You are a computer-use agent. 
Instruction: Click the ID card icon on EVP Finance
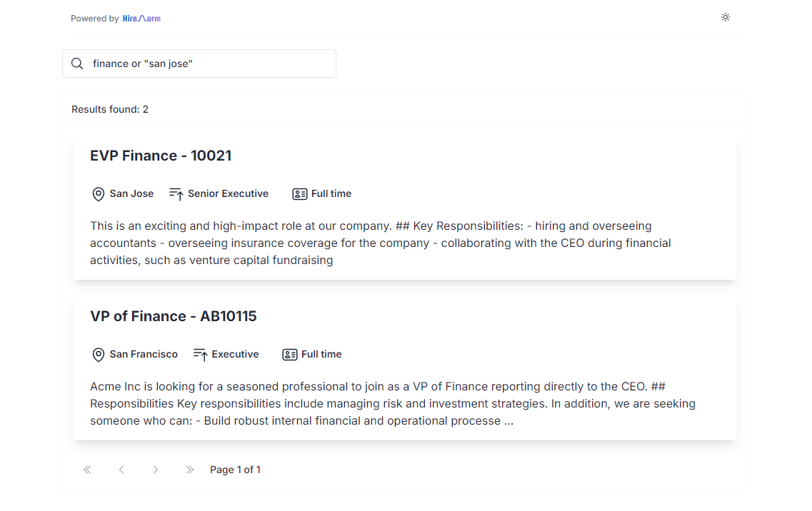(x=299, y=194)
